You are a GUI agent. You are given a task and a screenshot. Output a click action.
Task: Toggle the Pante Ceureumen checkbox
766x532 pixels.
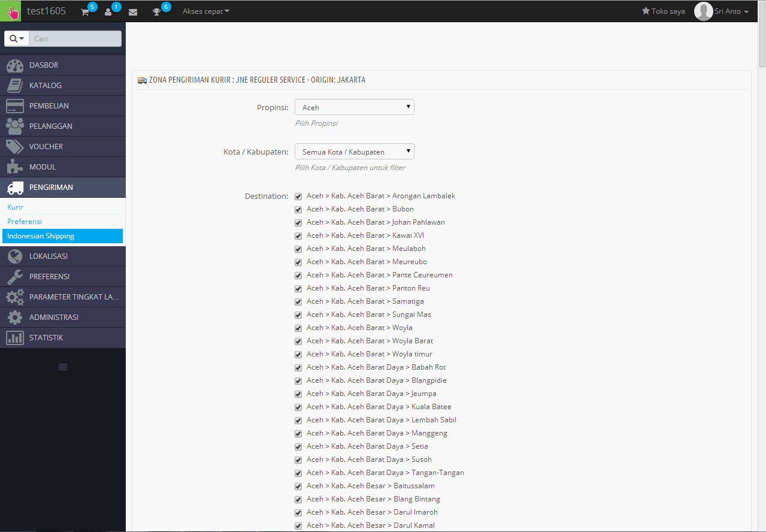pyautogui.click(x=298, y=276)
